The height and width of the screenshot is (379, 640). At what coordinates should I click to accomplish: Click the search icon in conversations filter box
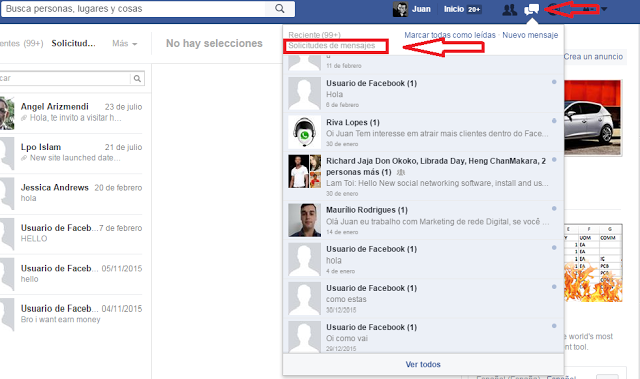point(137,78)
